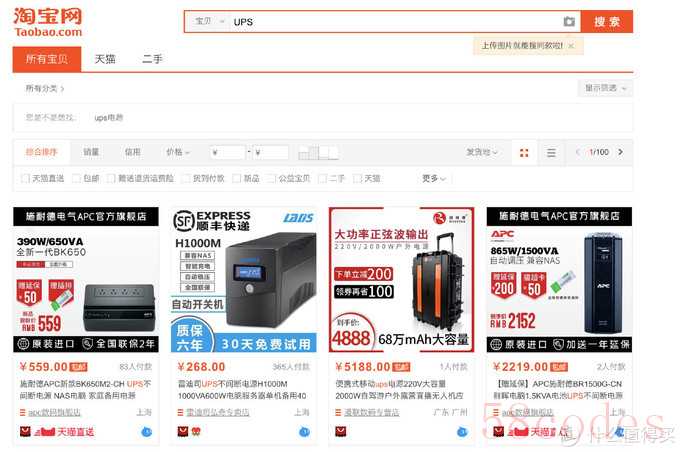Click the orange 搜索 search button

607,22
